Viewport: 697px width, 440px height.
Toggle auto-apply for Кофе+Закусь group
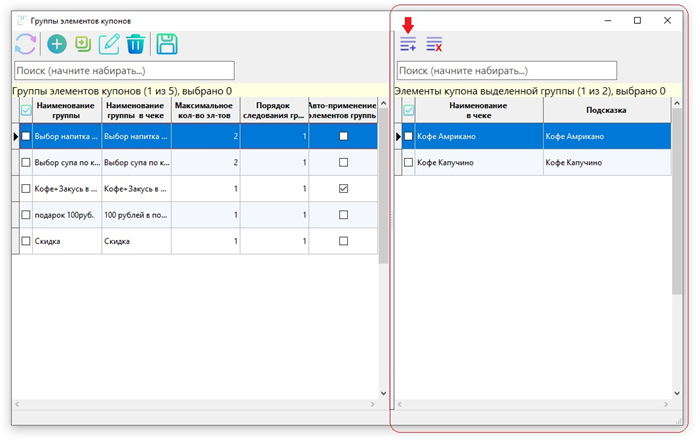[x=343, y=188]
